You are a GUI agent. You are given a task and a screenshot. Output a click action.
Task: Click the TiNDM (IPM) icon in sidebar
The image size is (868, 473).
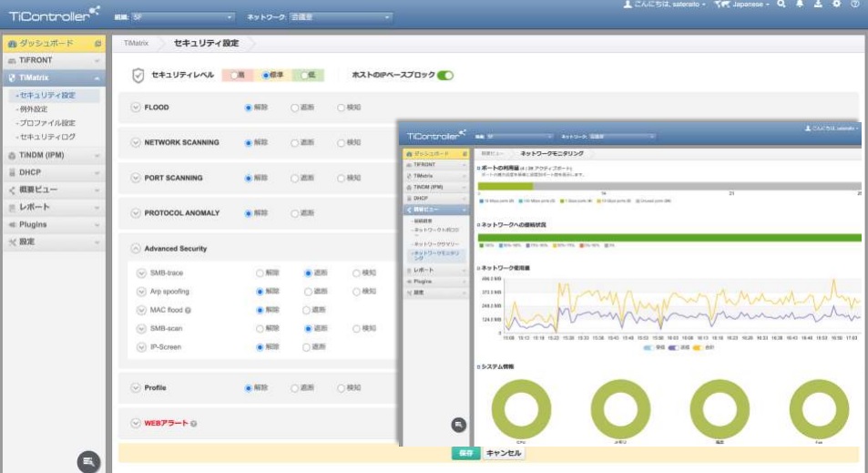click(x=12, y=155)
